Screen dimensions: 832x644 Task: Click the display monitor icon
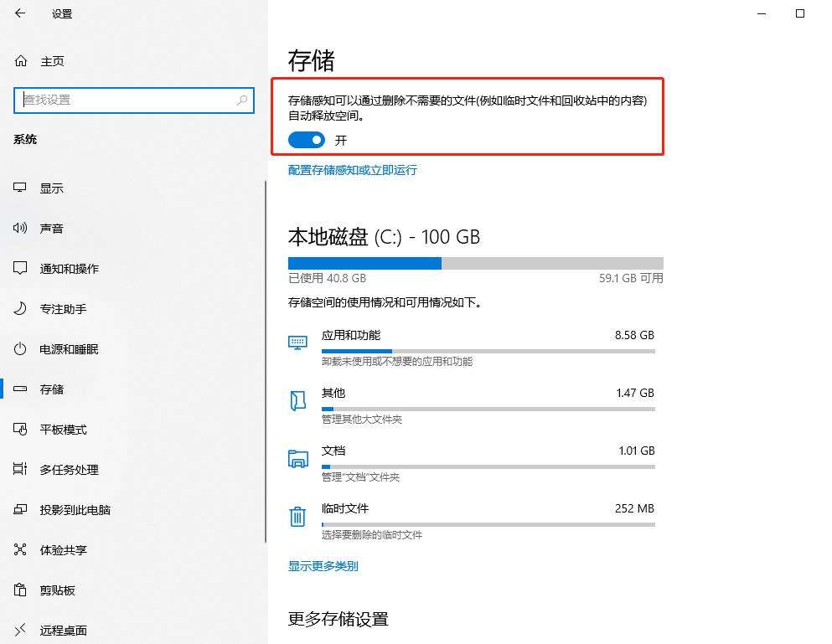tap(20, 188)
